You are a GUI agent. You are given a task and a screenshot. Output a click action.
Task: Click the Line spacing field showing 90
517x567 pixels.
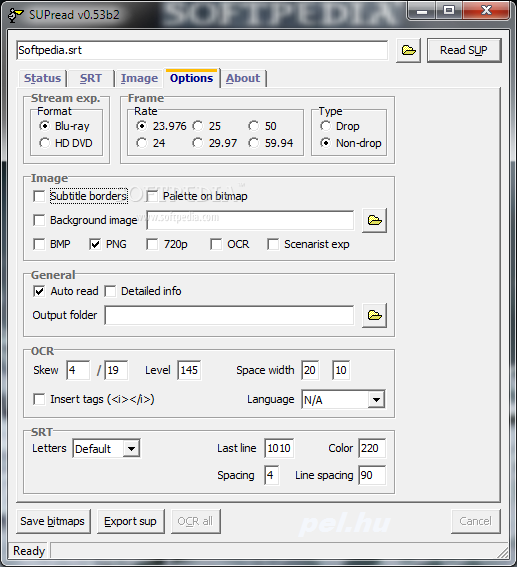pyautogui.click(x=372, y=475)
